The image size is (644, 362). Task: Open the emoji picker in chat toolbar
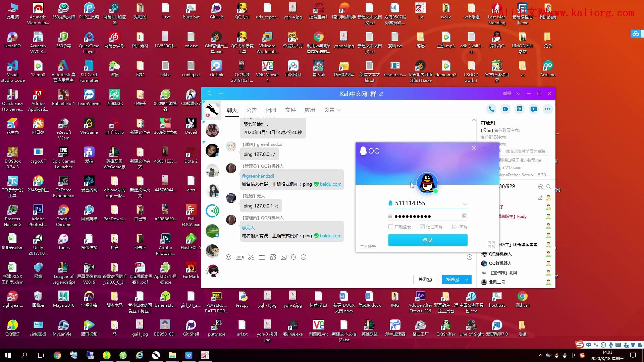coord(228,257)
